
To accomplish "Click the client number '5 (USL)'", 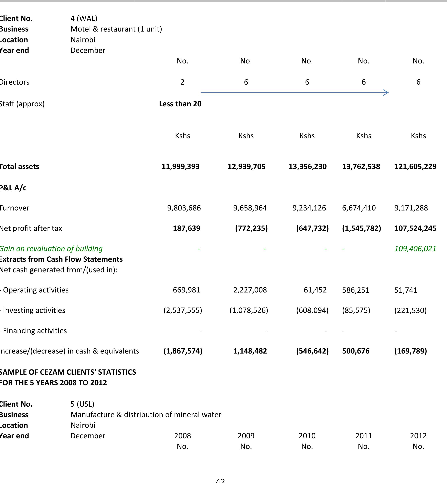I will 82,404.
